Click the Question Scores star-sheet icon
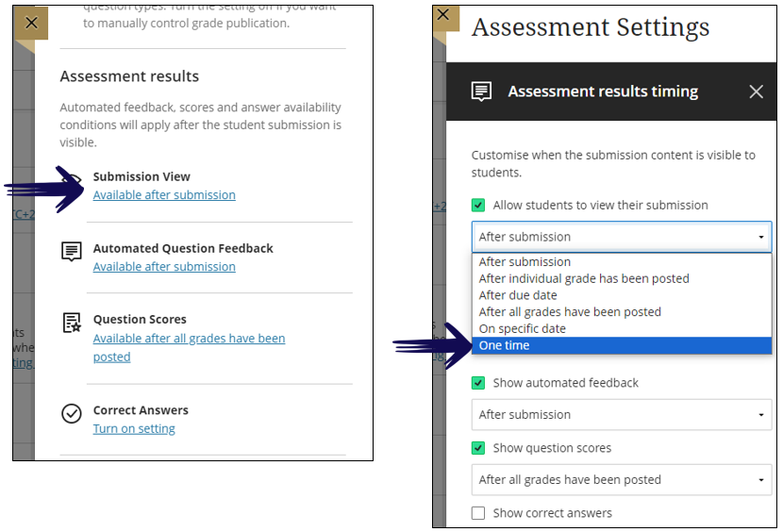The image size is (783, 532). (x=72, y=323)
